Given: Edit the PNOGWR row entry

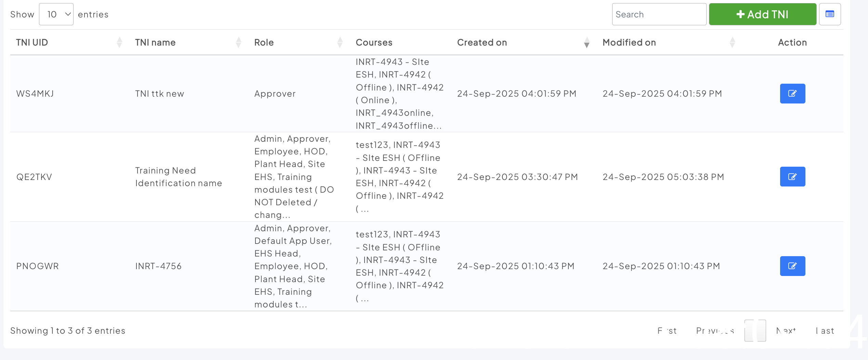Looking at the screenshot, I should (x=792, y=266).
